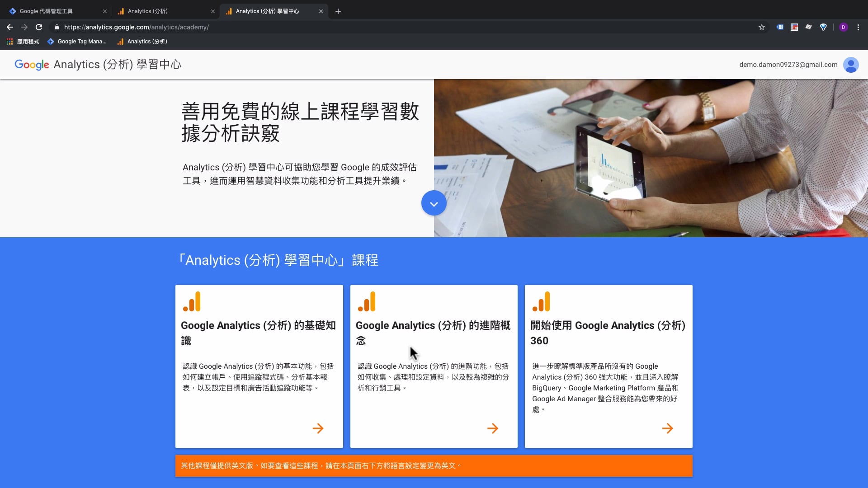Click the 進階概念 course arrow icon
Viewport: 868px width, 488px height.
(493, 428)
